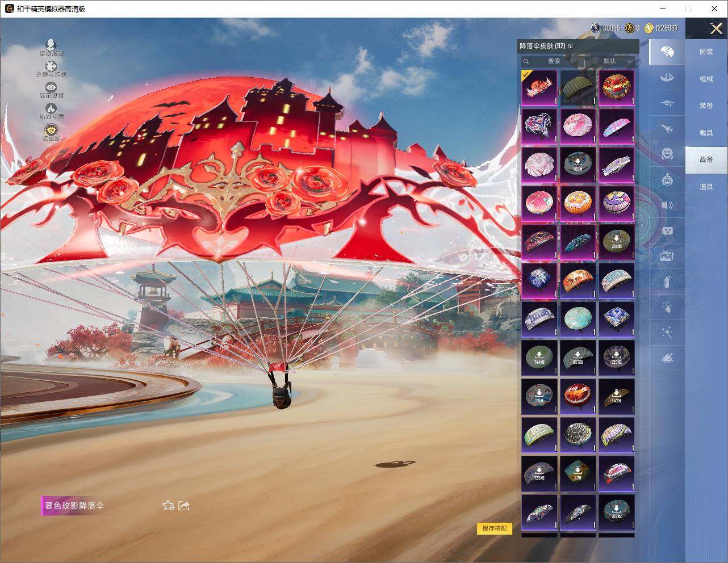Switch to the 枪械 tab

click(x=706, y=79)
